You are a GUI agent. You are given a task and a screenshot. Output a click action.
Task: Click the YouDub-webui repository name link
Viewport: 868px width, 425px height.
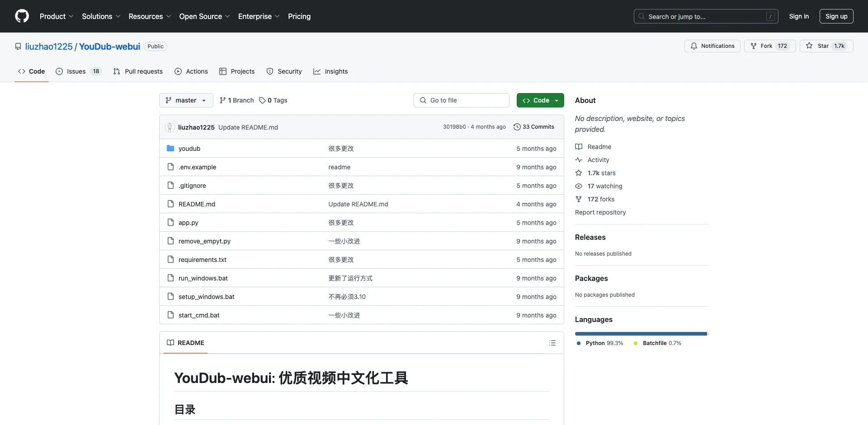109,47
